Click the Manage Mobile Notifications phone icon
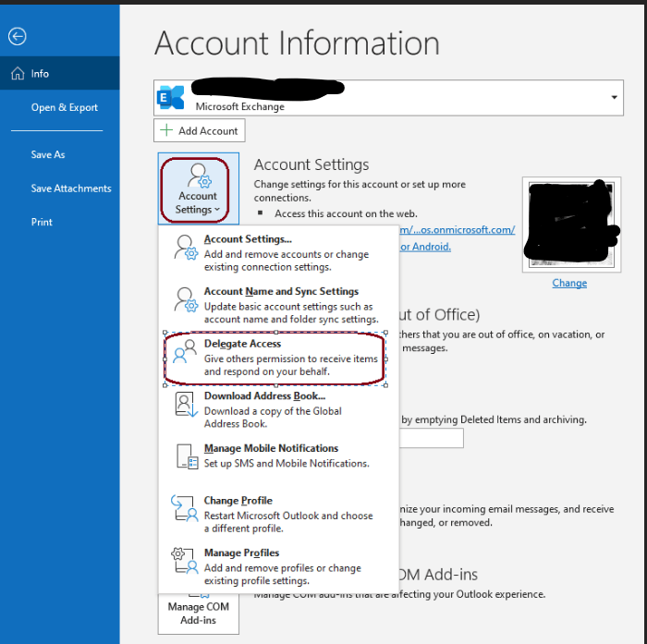This screenshot has width=647, height=644. click(x=187, y=456)
